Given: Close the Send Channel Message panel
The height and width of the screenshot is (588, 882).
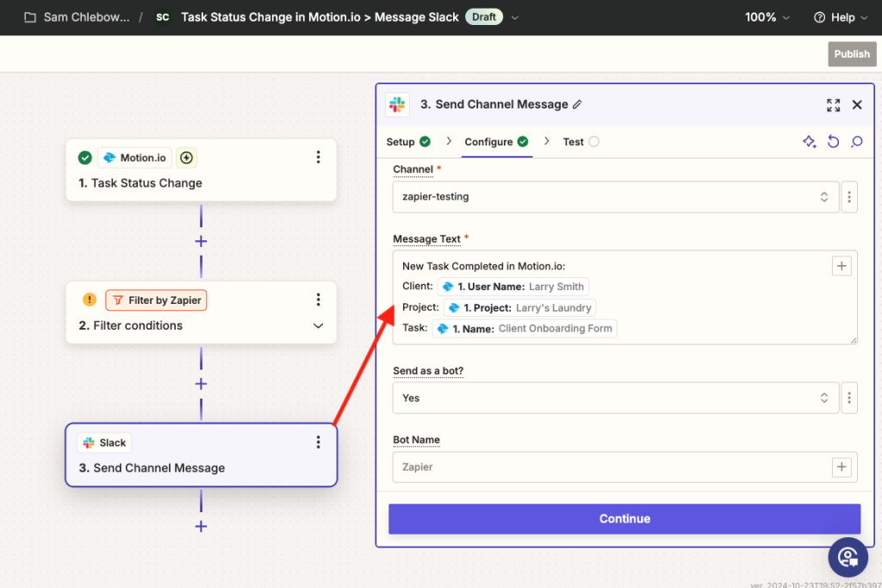Looking at the screenshot, I should point(857,105).
